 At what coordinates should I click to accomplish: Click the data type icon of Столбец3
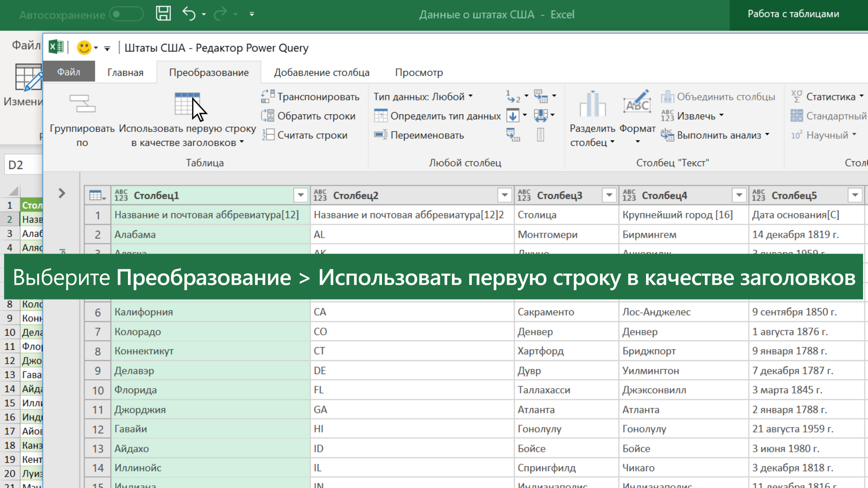524,195
